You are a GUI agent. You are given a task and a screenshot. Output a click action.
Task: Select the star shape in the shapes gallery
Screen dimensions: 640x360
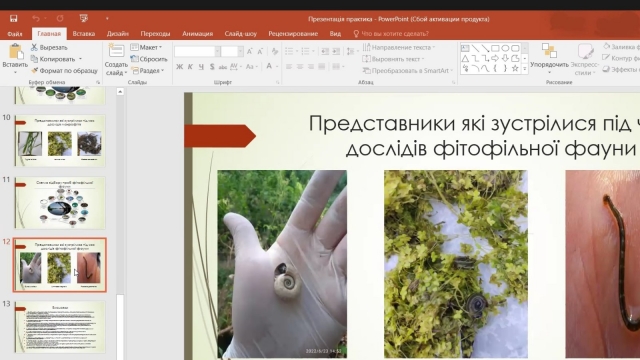515,69
